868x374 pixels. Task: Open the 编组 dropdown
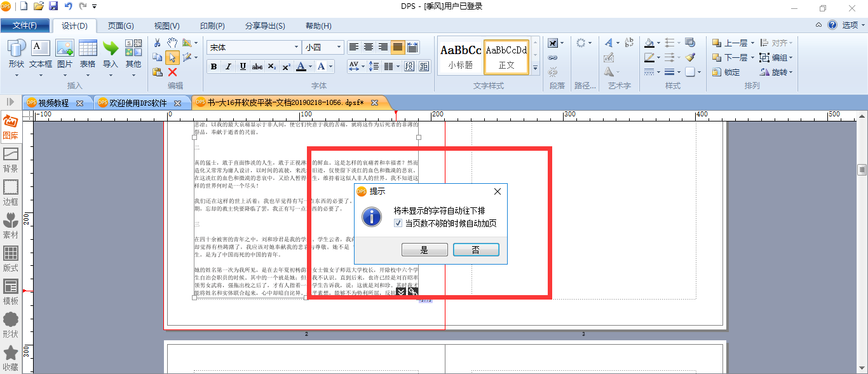click(791, 57)
